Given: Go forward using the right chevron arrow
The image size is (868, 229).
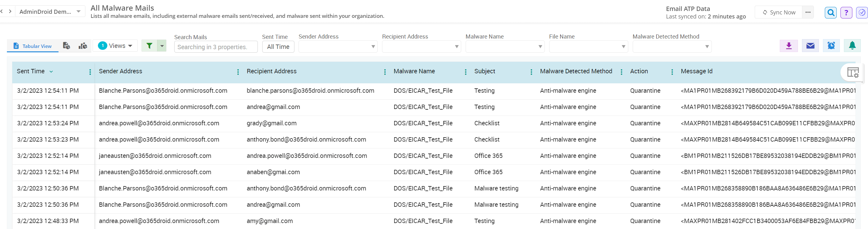Looking at the screenshot, I should 10,12.
